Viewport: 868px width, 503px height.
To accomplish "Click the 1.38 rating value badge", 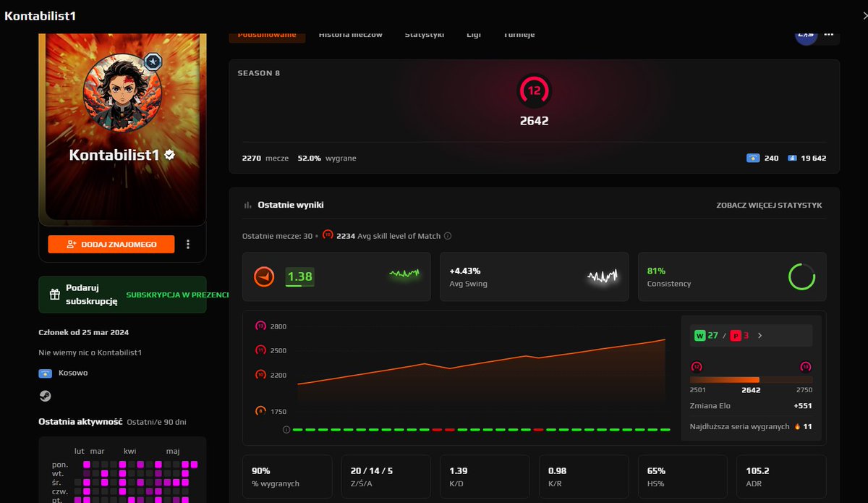I will [x=299, y=276].
